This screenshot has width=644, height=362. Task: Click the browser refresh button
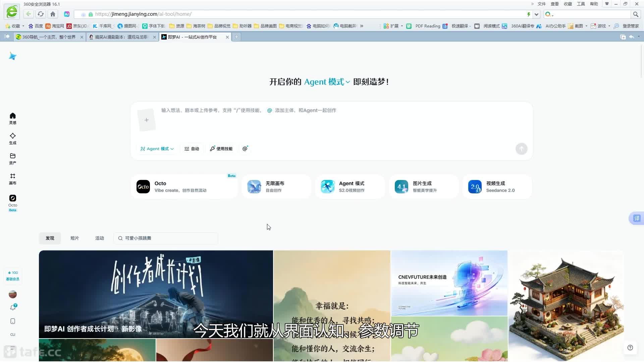point(41,14)
